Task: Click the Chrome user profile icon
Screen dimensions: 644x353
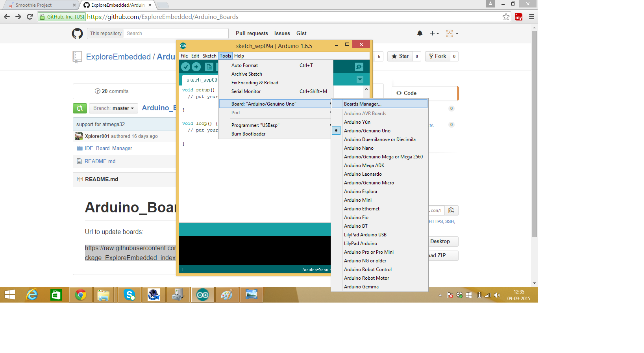Action: coord(490,4)
